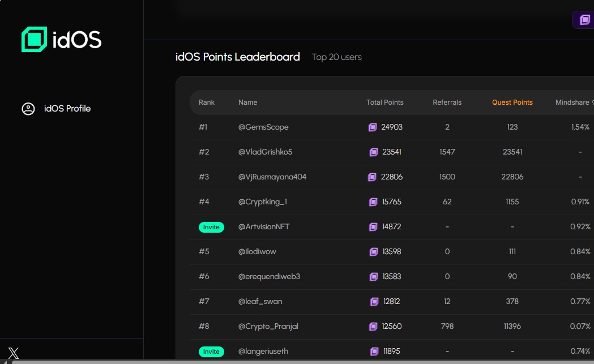
Task: Sort by the Rank column header
Action: coord(207,102)
